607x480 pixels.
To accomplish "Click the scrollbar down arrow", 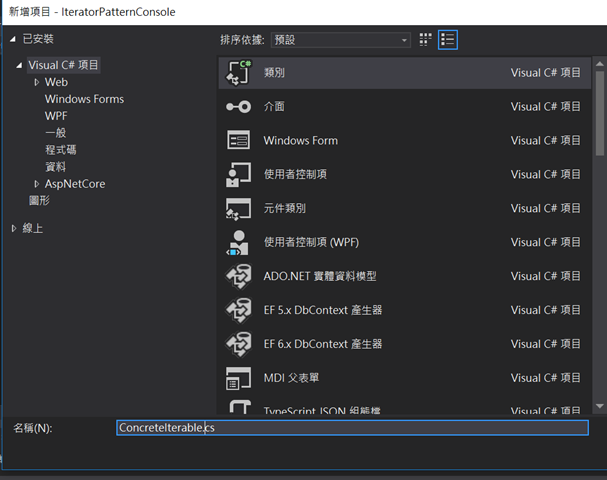I will tap(600, 406).
